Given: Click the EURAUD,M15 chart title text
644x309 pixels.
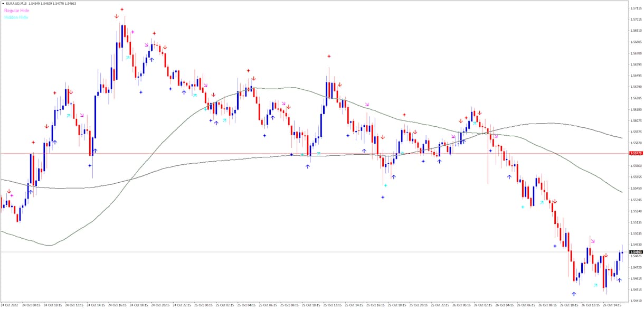Looking at the screenshot, I should tap(17, 4).
